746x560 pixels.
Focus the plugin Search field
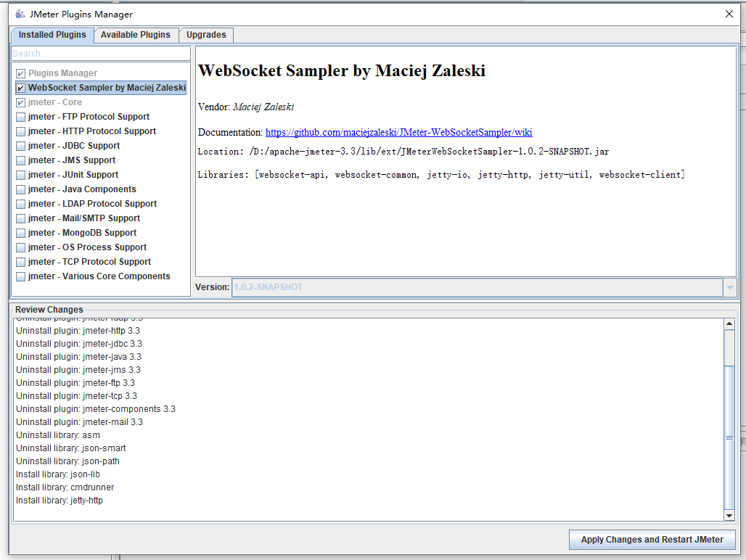coord(101,53)
